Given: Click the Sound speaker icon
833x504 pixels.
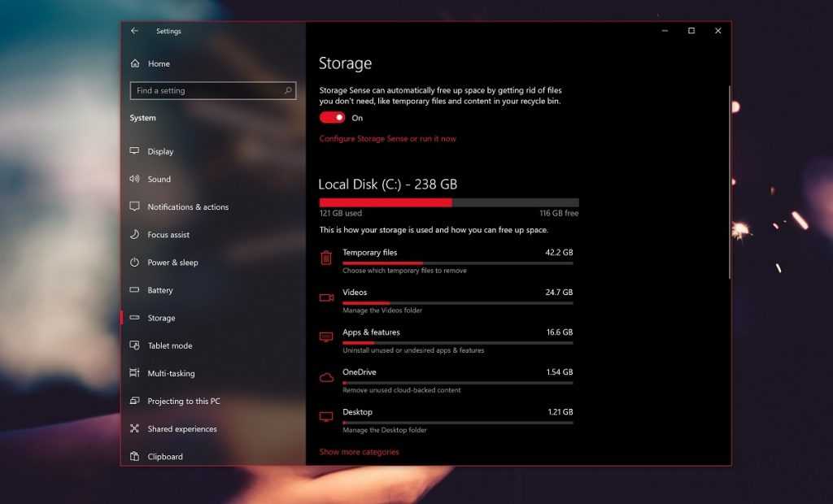Looking at the screenshot, I should pyautogui.click(x=135, y=179).
